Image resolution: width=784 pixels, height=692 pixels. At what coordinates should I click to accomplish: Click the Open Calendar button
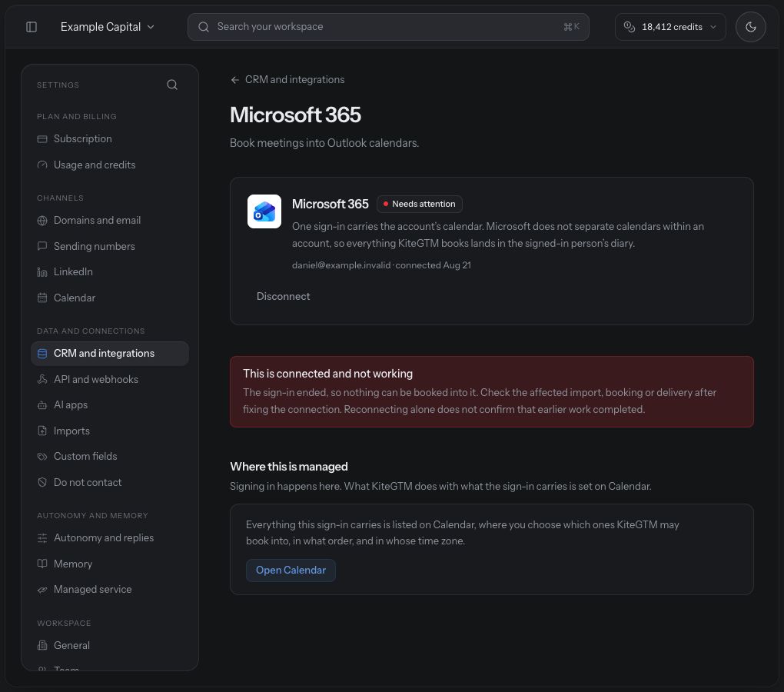[x=291, y=571]
